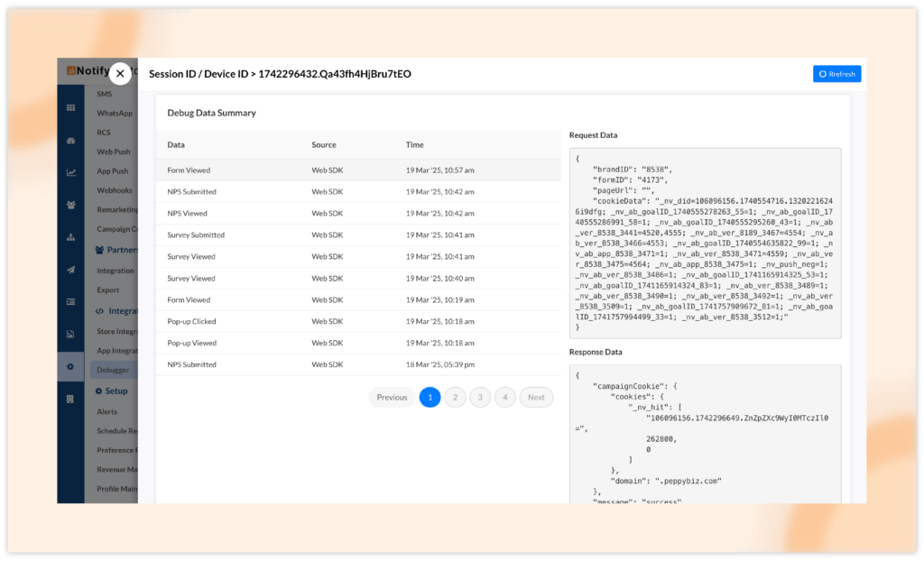Select Web Push in the side menu
924x561 pixels.
(x=113, y=152)
